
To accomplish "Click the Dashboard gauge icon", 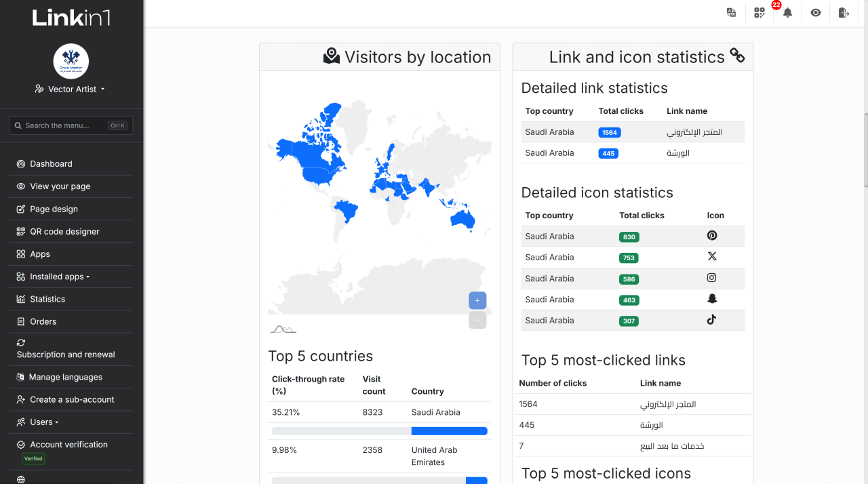I will coord(21,163).
